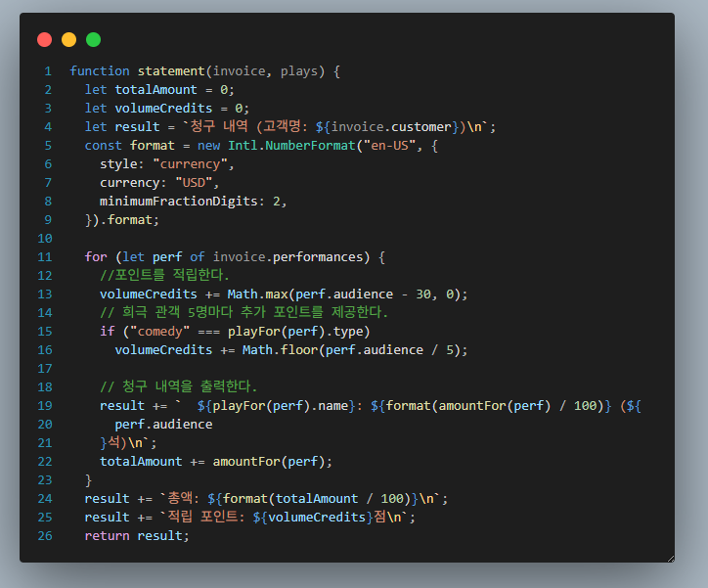Viewport: 708px width, 588px height.
Task: Click 'volumeCredits' in the line 3 declaration
Action: 163,109
